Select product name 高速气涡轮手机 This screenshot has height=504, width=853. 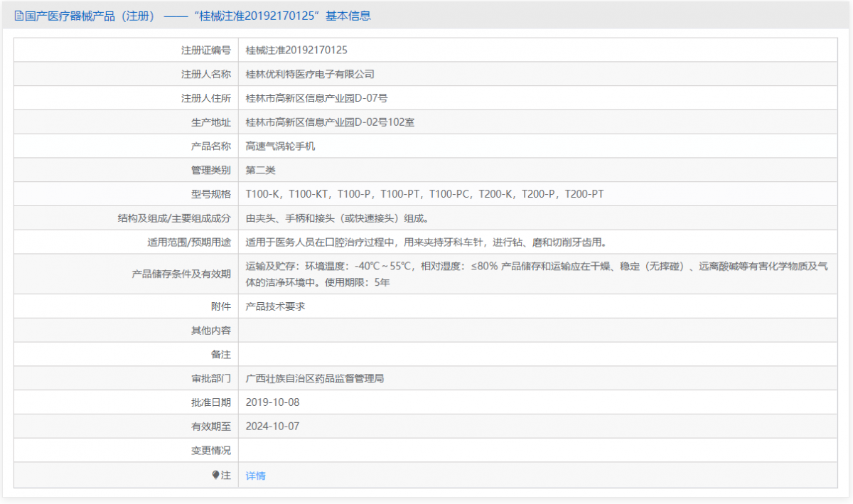click(x=280, y=146)
